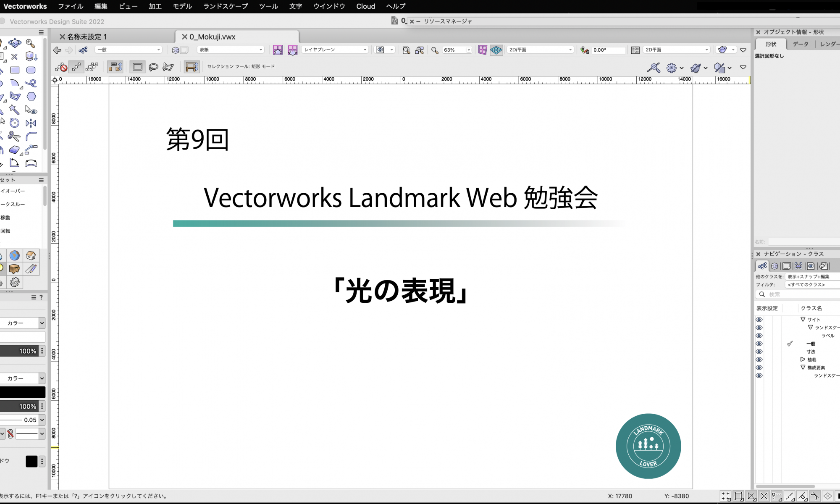Open the 2D平面 projection dropdown
Screen dimensions: 840x504
click(x=676, y=50)
